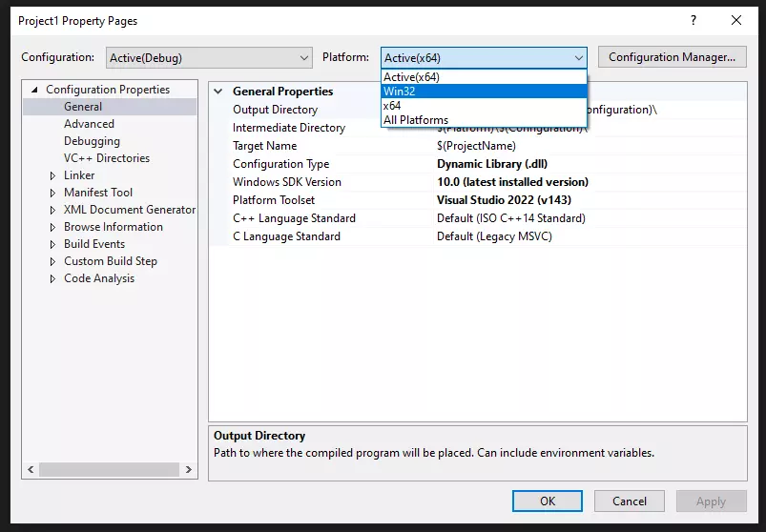Expand the Manifest Tool node
766x532 pixels.
[53, 193]
